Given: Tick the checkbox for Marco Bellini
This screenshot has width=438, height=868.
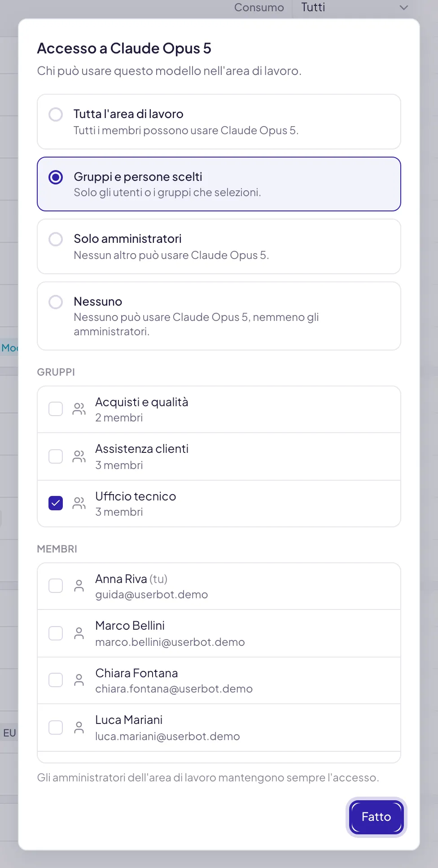Looking at the screenshot, I should (56, 633).
